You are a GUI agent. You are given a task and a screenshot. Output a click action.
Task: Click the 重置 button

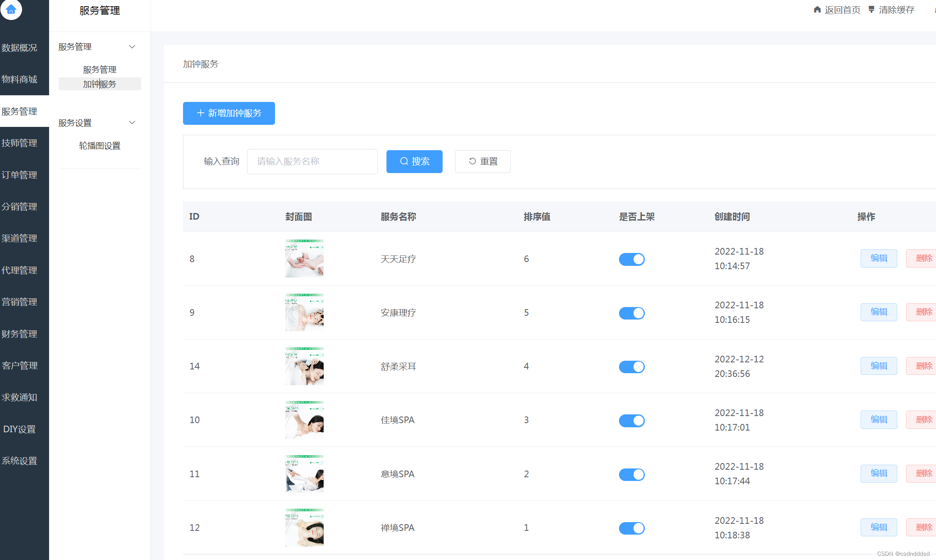click(483, 161)
